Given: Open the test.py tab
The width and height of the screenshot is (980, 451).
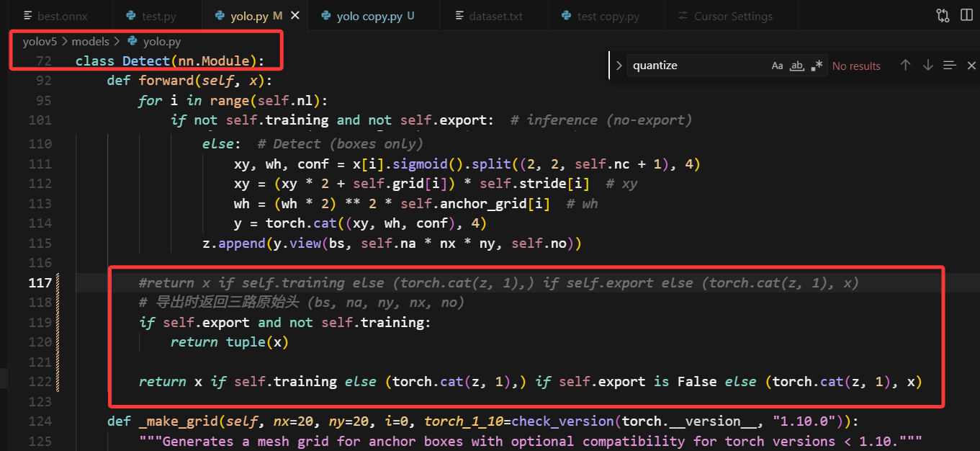Looking at the screenshot, I should tap(156, 16).
